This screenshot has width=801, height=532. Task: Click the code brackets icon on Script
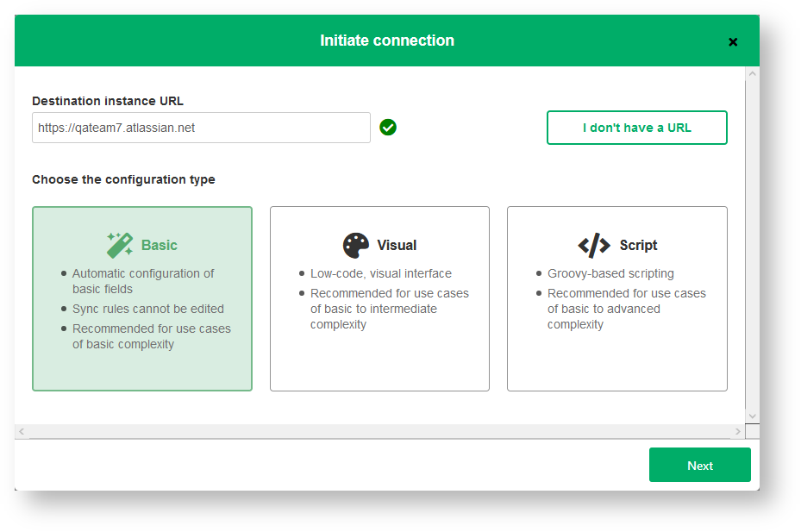(x=594, y=245)
